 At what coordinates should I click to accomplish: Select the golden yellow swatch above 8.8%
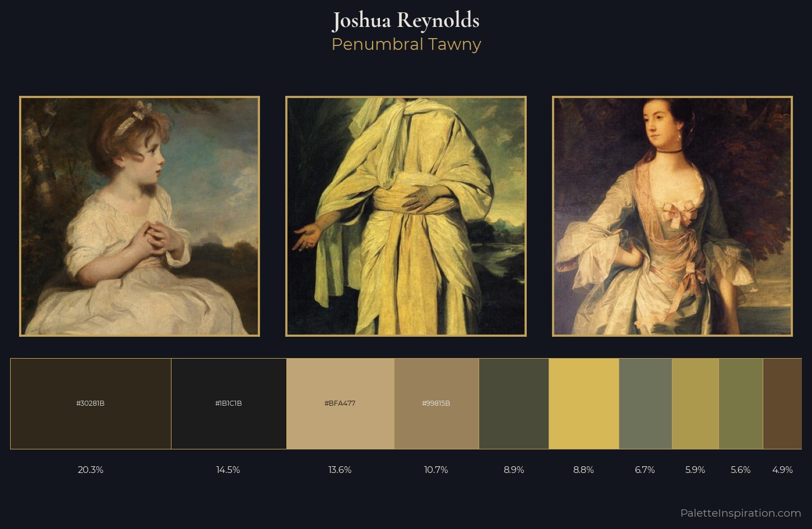click(x=584, y=403)
